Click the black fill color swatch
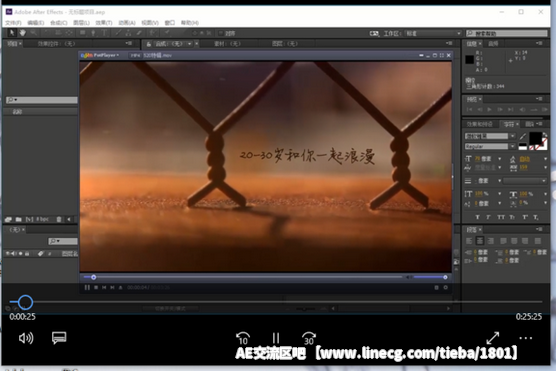 (x=535, y=138)
